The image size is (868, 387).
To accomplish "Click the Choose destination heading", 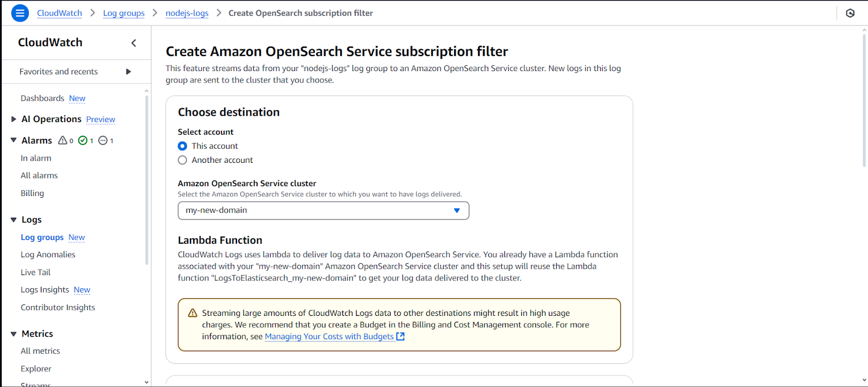I will tap(229, 112).
